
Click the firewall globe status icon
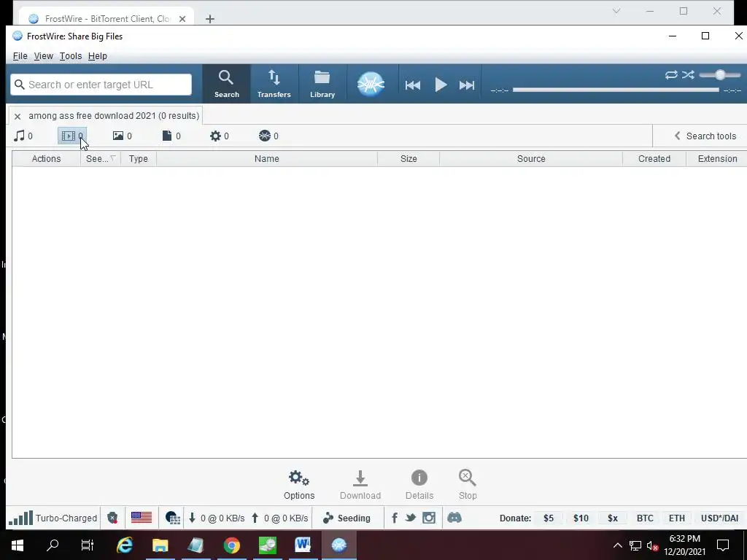click(x=172, y=518)
